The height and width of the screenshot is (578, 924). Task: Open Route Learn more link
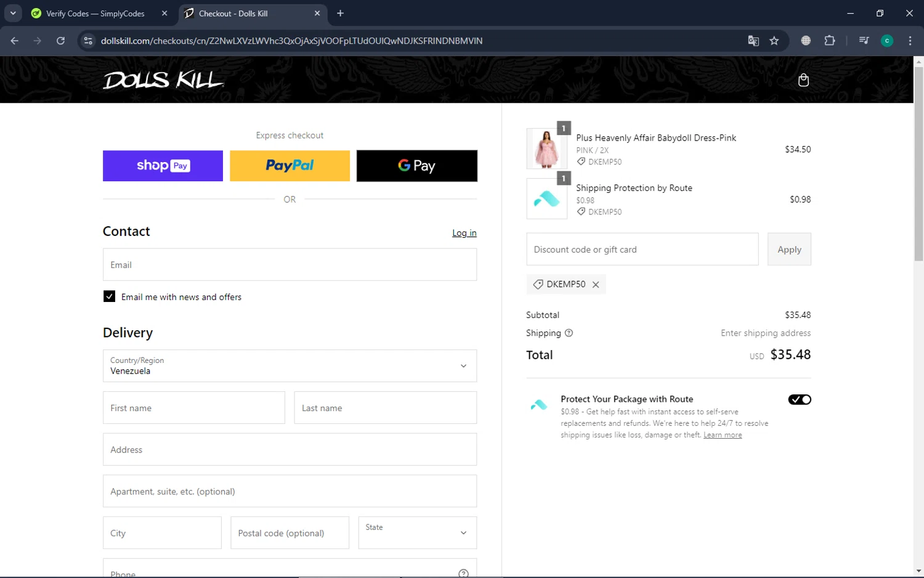click(x=723, y=435)
